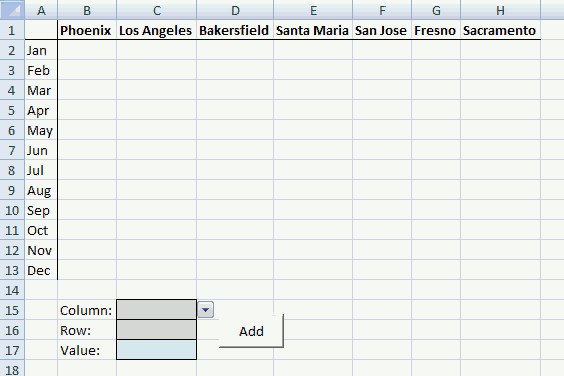This screenshot has height=376, width=564.
Task: Click the Select All corner triangle
Action: (x=12, y=10)
